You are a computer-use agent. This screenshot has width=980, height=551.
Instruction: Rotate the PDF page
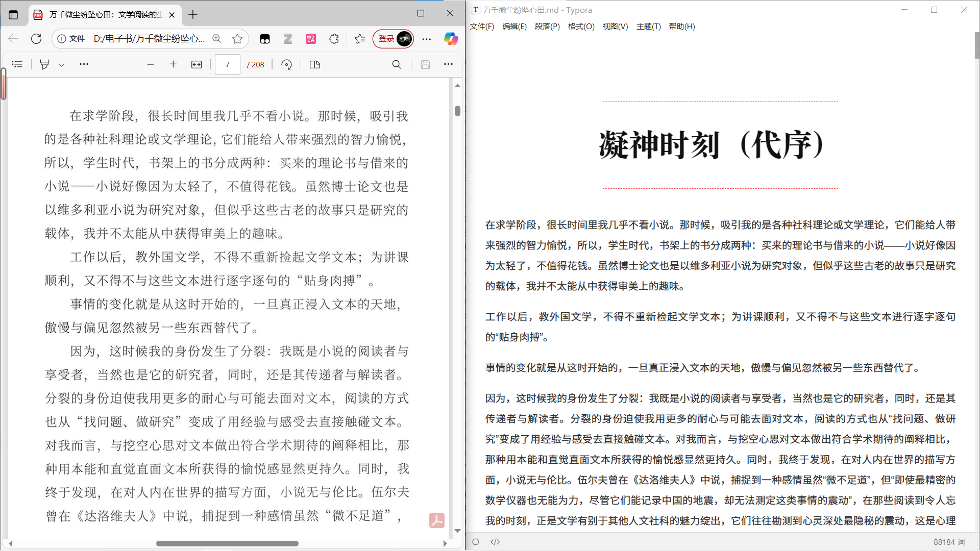pos(287,64)
